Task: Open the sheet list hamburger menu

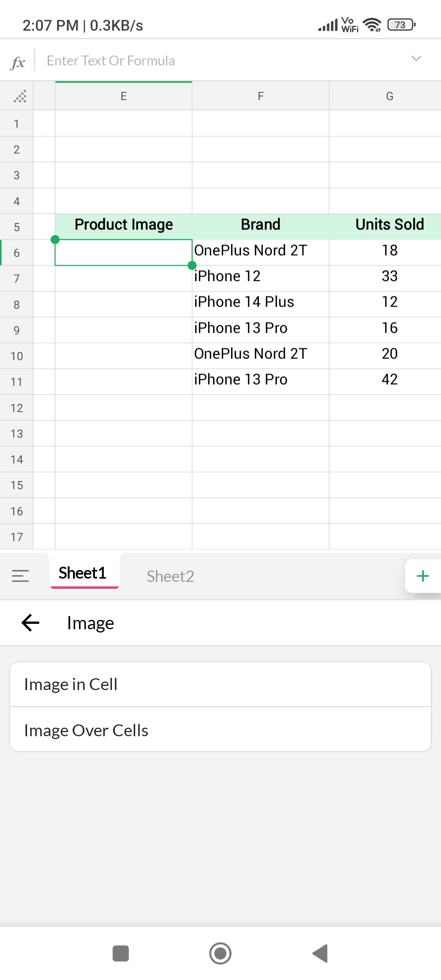Action: click(20, 576)
